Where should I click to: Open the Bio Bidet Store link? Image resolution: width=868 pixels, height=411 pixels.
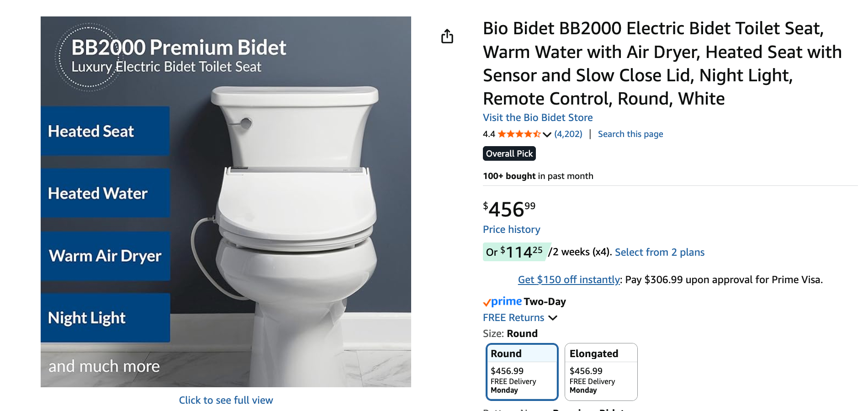click(538, 118)
